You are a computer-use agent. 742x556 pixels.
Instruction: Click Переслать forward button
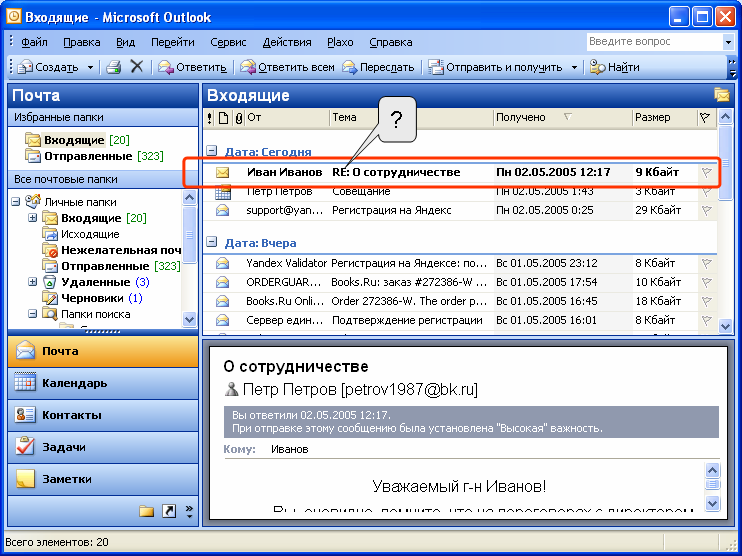(378, 67)
